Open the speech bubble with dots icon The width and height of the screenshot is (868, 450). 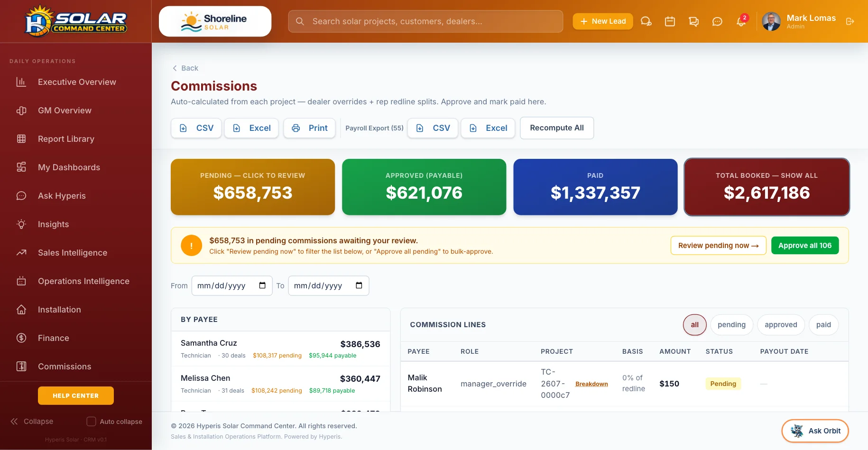[x=717, y=21]
